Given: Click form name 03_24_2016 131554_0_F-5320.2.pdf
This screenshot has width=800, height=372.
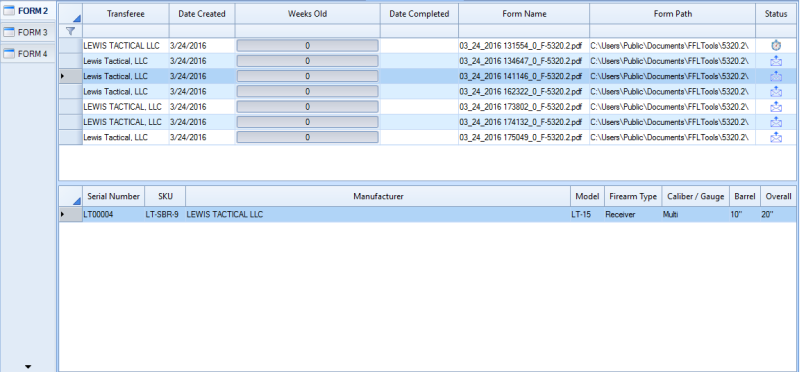Looking at the screenshot, I should [520, 45].
